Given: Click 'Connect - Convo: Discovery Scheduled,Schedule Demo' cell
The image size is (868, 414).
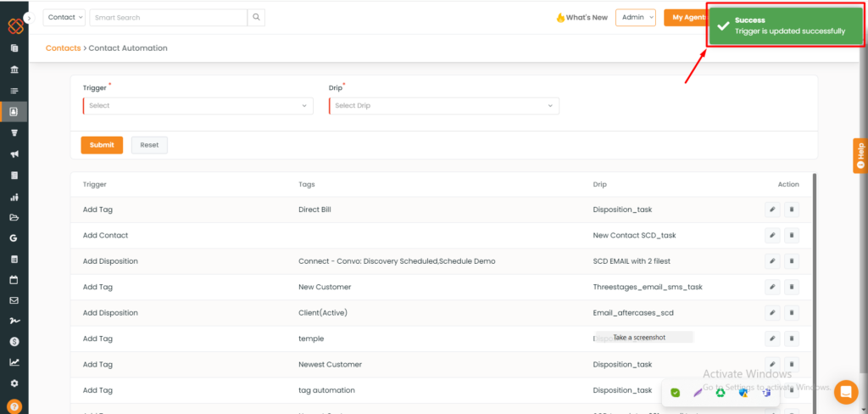Looking at the screenshot, I should pyautogui.click(x=397, y=261).
